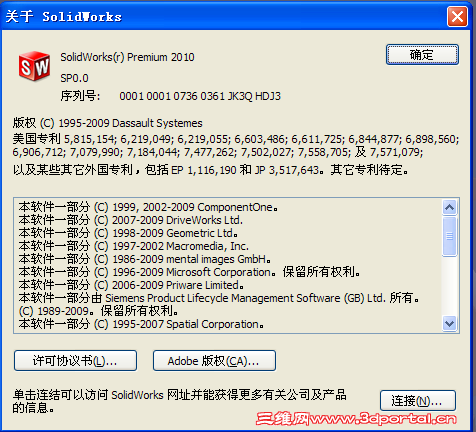Open the Adobe 版权(CA)... dialog
Screen dimensions: 476x432
[x=214, y=361]
